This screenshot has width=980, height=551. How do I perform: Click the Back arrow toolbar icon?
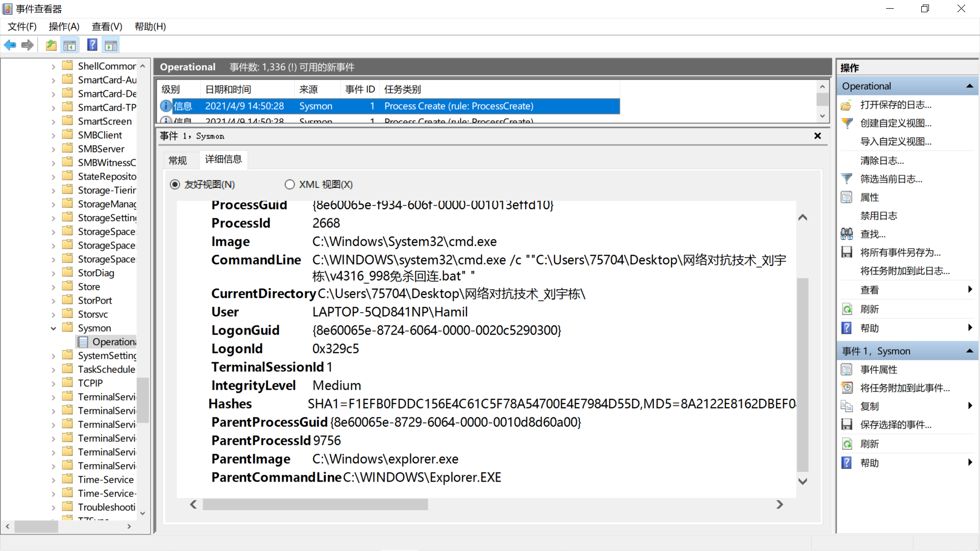[x=10, y=45]
